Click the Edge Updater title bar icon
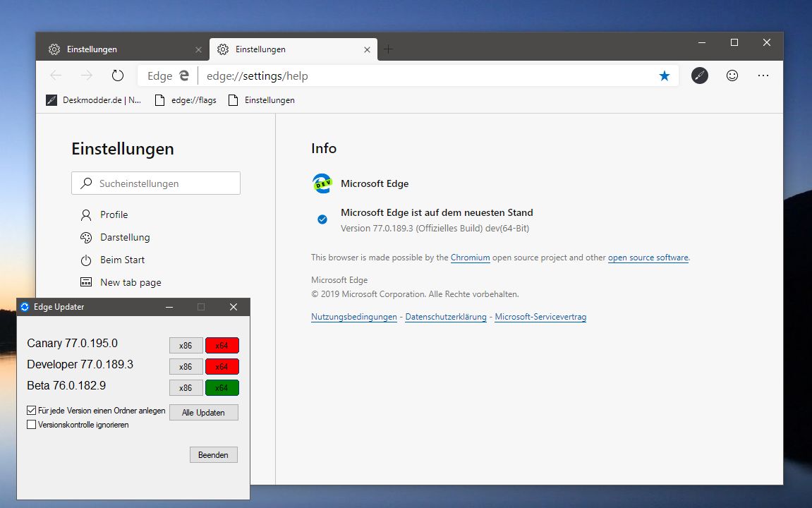Image resolution: width=812 pixels, height=508 pixels. pos(25,306)
